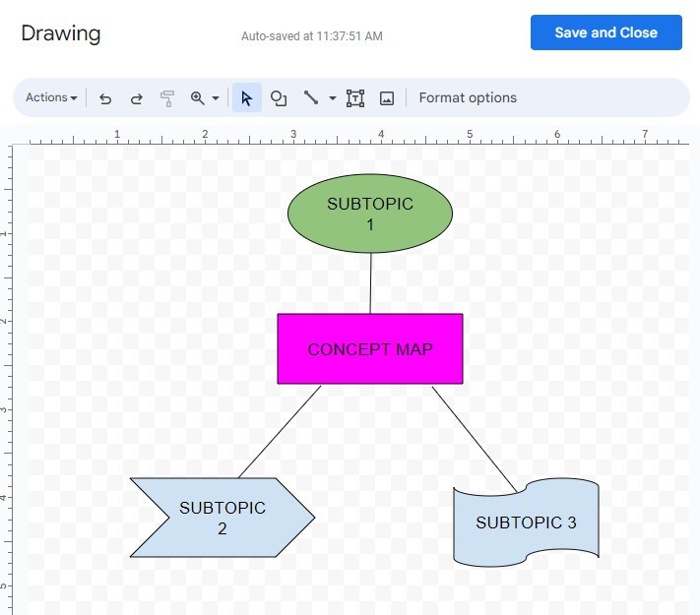Select the line from SUBTOPIC 1 to CONCEPT MAP

point(370,283)
